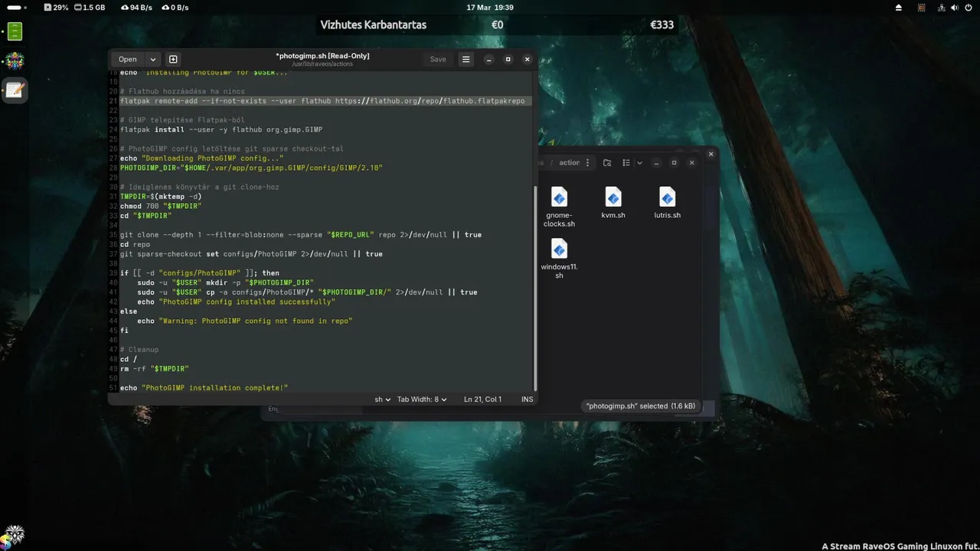Click the text editor dock icon

[15, 90]
